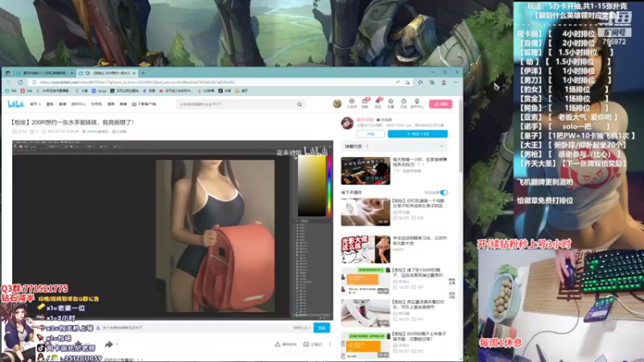Open the user avatar in bilibili header
644x362 pixels.
336,104
